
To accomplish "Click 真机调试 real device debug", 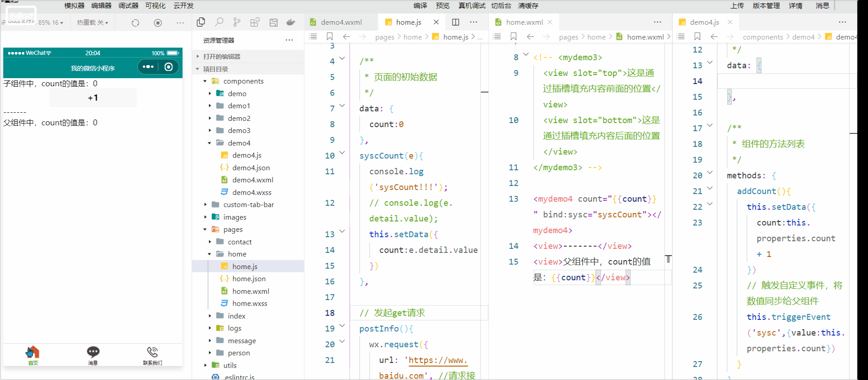I will pos(472,5).
